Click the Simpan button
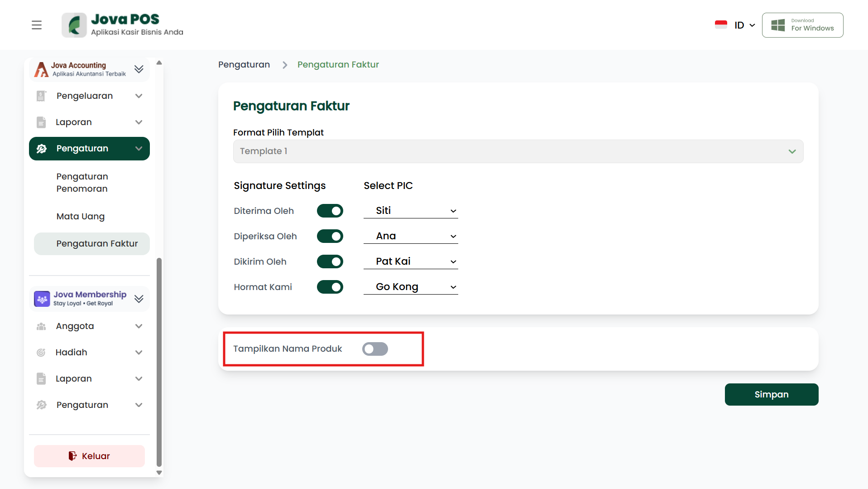Viewport: 868px width, 489px height. pos(771,394)
